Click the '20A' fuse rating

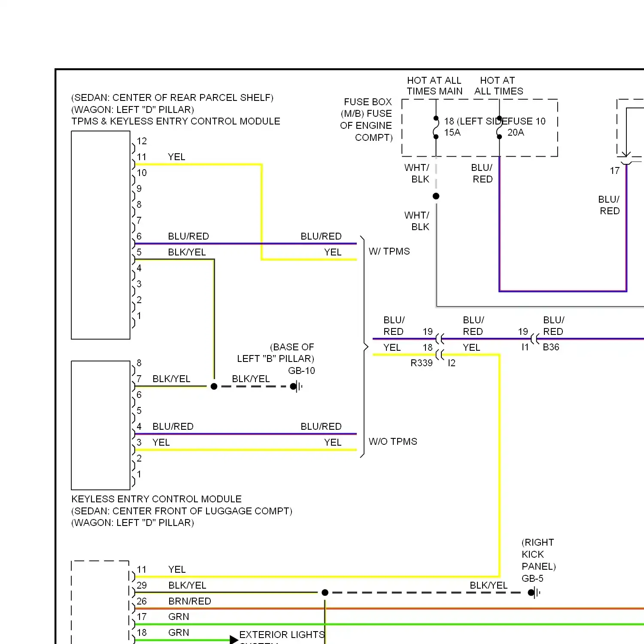pyautogui.click(x=516, y=133)
